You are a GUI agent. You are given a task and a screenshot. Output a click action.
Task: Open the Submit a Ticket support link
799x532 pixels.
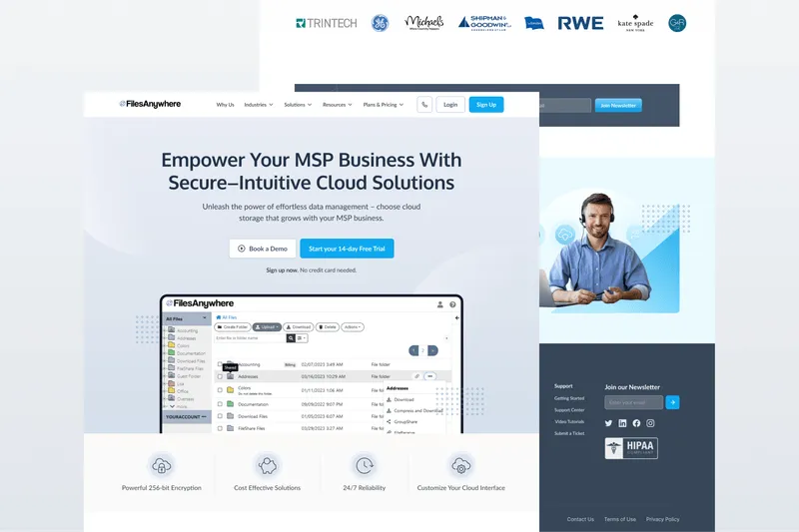pos(569,433)
